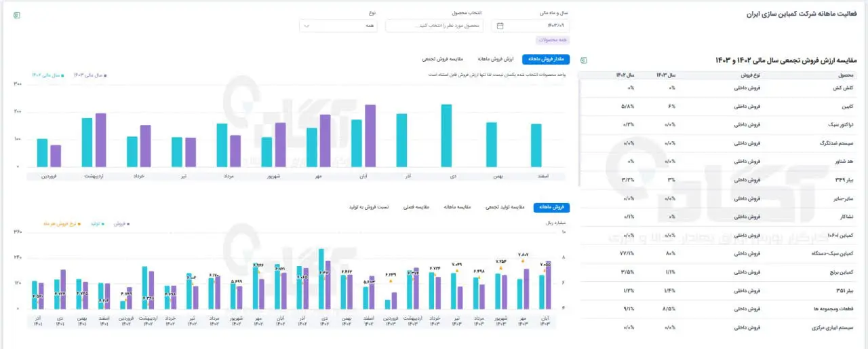Open the مقایسه ماهانه tab
The height and width of the screenshot is (349, 868).
(x=458, y=207)
